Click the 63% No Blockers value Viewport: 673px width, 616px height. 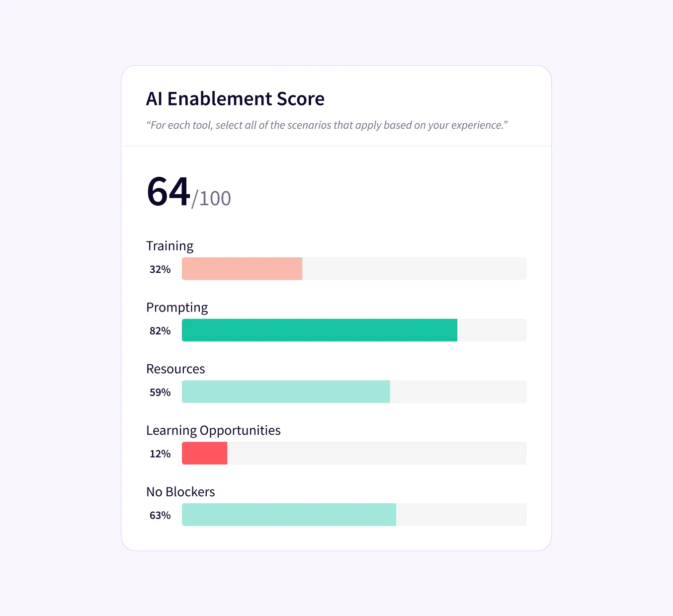point(160,516)
